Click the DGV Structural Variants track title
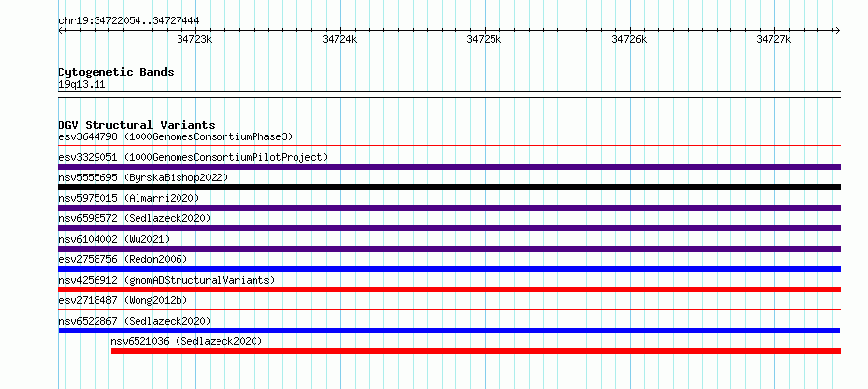Viewport: 868px width, 389px height. 137,125
